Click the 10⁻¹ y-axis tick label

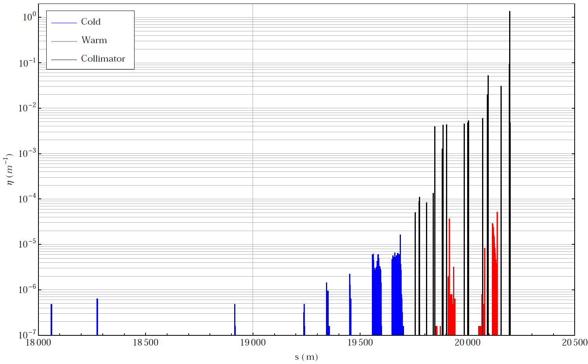27,62
